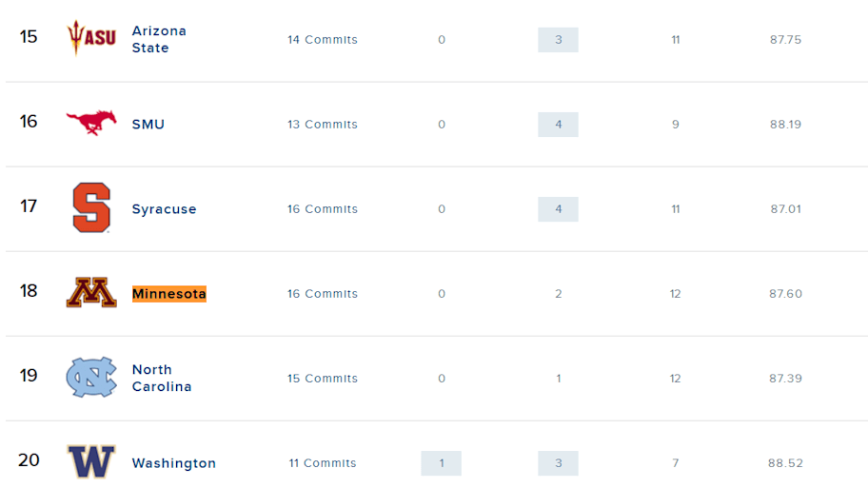View SMU's 13 Commits
This screenshot has width=868, height=488.
(x=323, y=125)
